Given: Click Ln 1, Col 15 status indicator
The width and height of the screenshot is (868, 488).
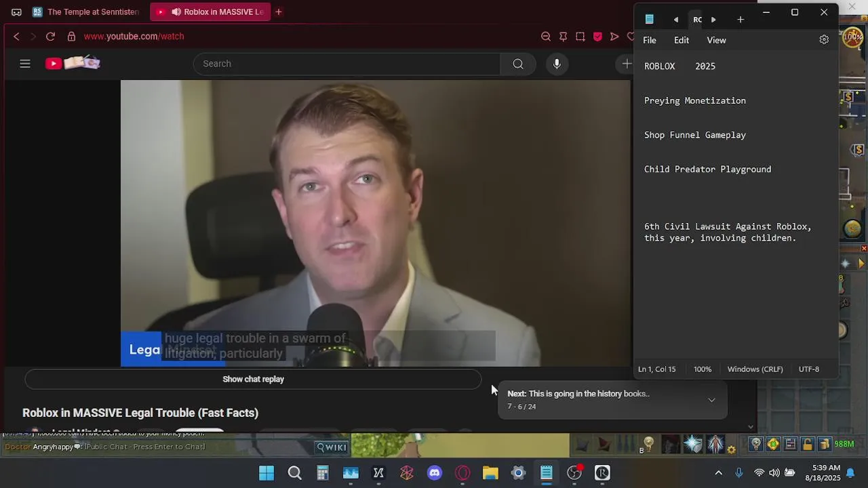Looking at the screenshot, I should [x=656, y=369].
